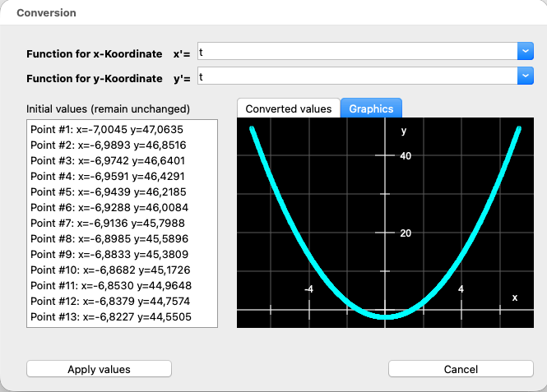547x392 pixels.
Task: Open the y-Koordinate function dropdown arrow
Action: tap(526, 76)
